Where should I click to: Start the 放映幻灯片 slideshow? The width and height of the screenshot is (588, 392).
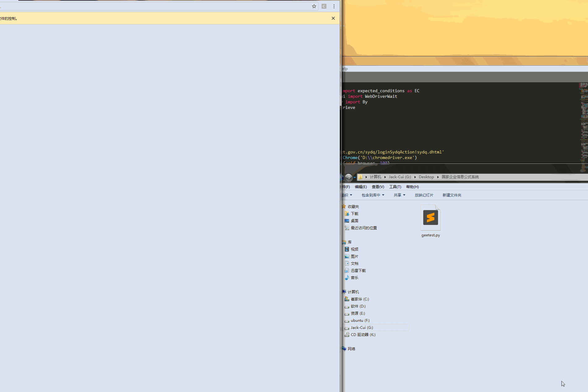(424, 195)
